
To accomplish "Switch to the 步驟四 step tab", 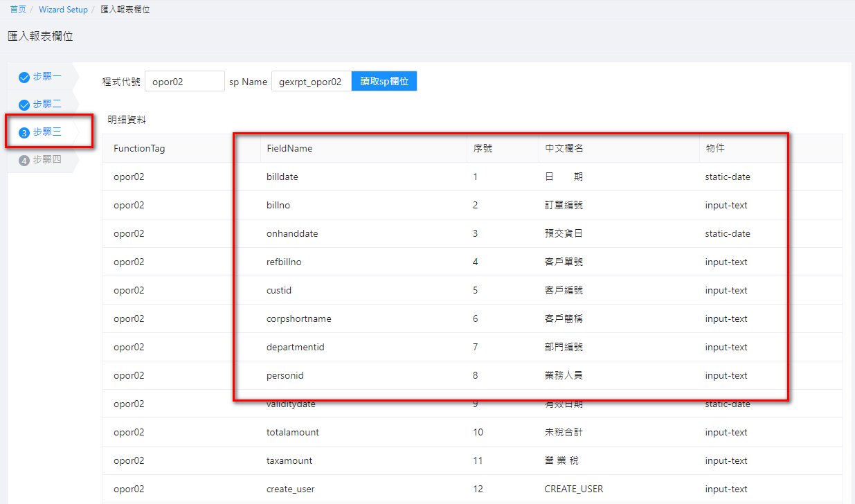I will (47, 160).
